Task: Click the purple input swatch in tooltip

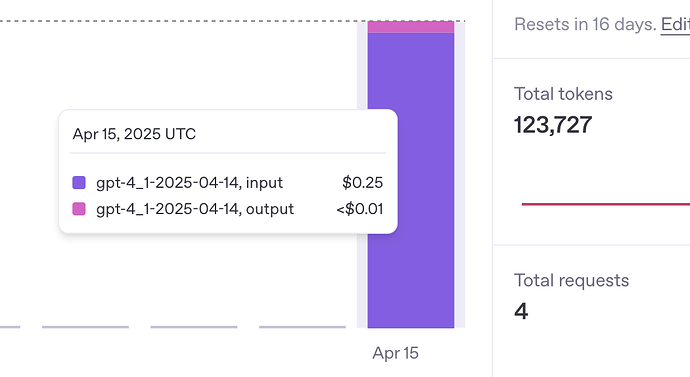Action: pos(79,183)
